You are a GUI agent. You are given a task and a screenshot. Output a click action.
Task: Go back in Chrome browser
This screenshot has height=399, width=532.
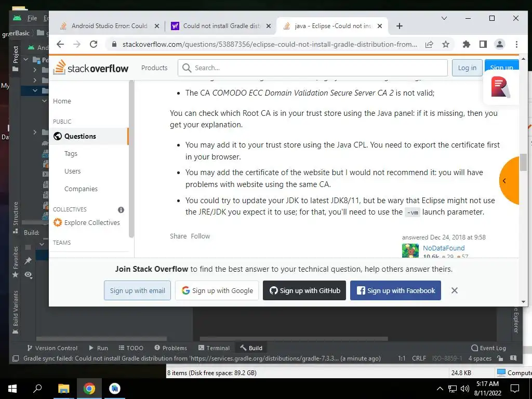(60, 44)
